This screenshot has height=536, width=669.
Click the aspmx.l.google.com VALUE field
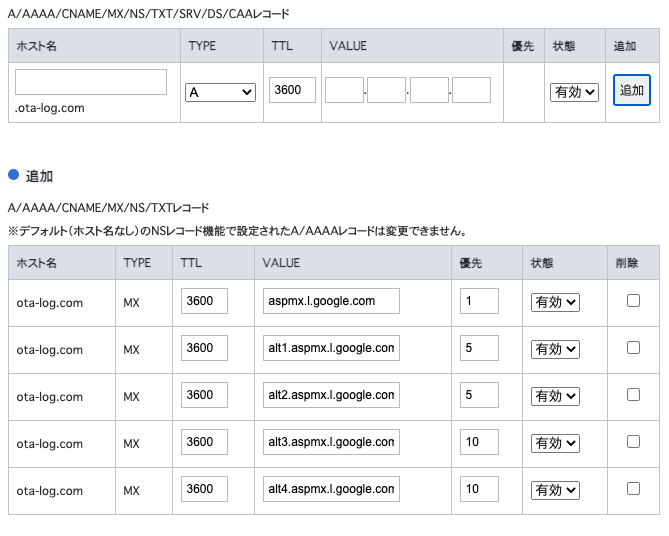click(x=331, y=301)
